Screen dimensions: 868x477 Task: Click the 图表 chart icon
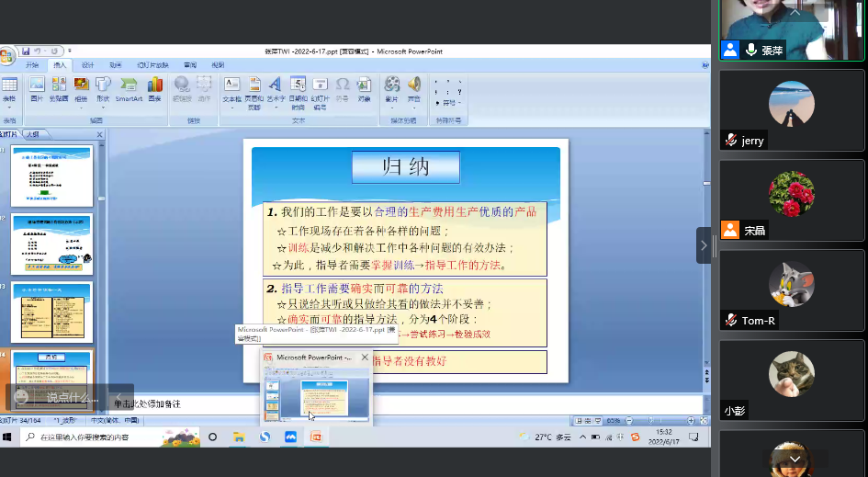[154, 87]
